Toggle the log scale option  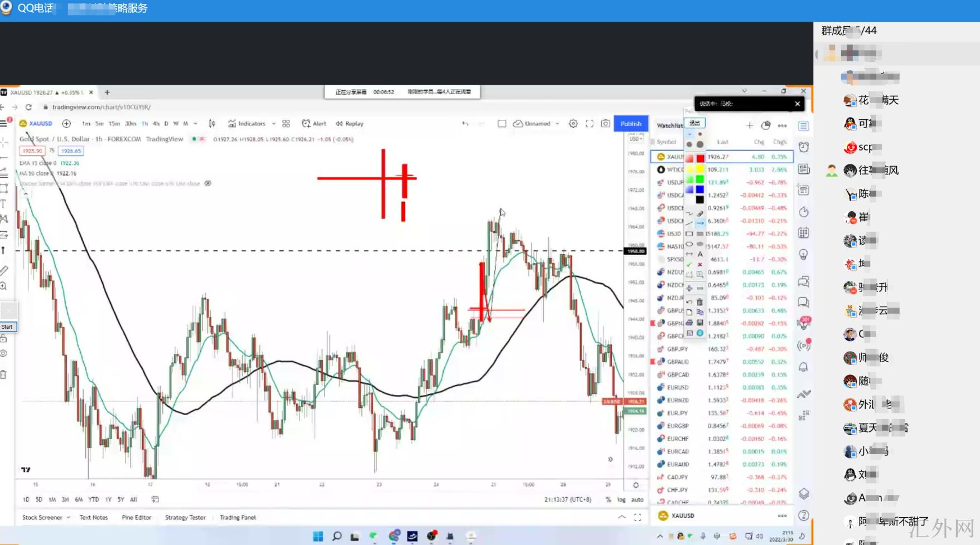pos(621,500)
